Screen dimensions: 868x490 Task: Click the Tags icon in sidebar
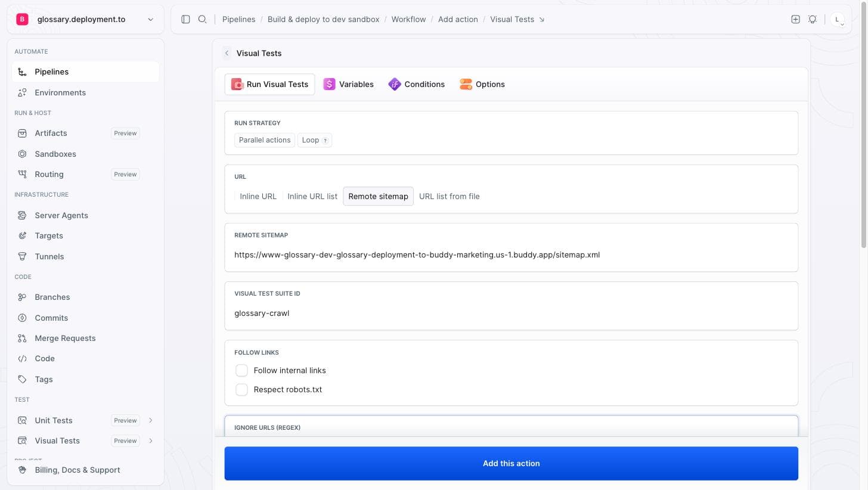point(22,379)
